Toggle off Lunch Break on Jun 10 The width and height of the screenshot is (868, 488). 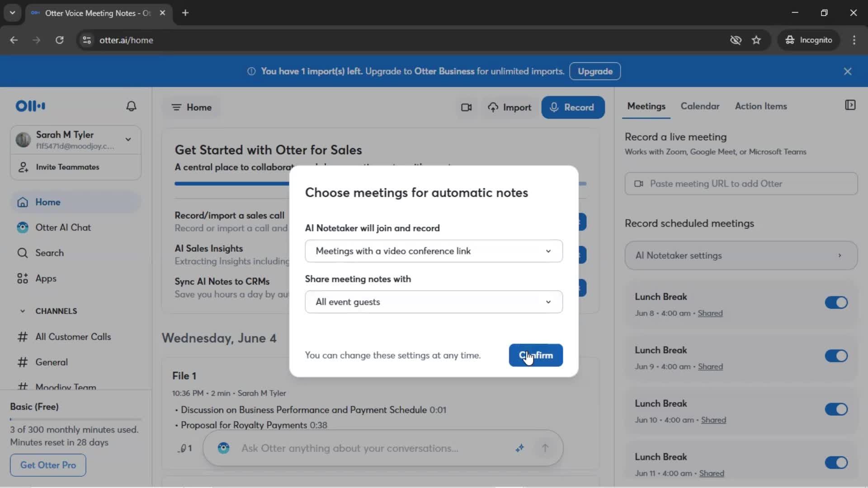[x=836, y=409]
